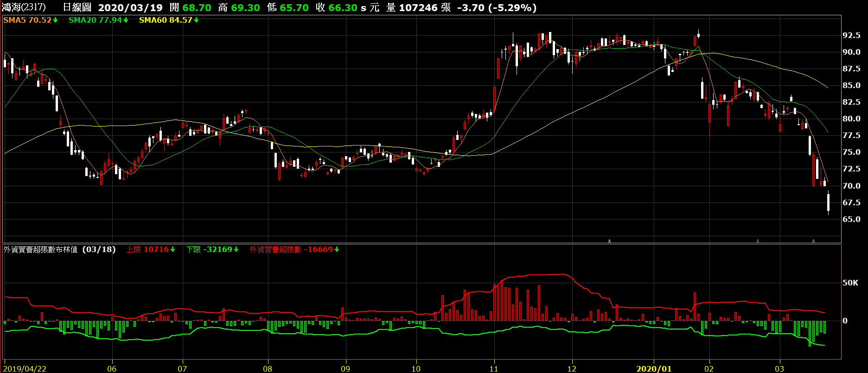Click the 日線圖 chart period label
Image resolution: width=868 pixels, height=373 pixels.
point(77,8)
